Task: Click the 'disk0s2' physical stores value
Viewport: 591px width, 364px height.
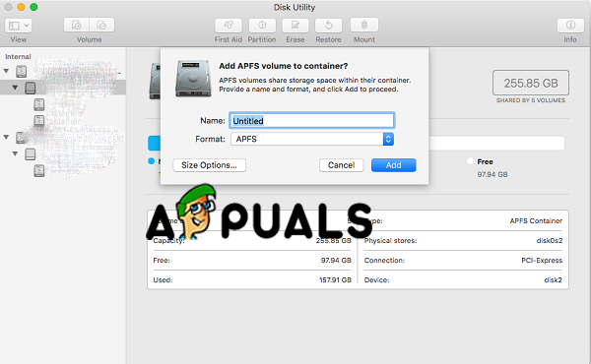Action: pyautogui.click(x=550, y=240)
